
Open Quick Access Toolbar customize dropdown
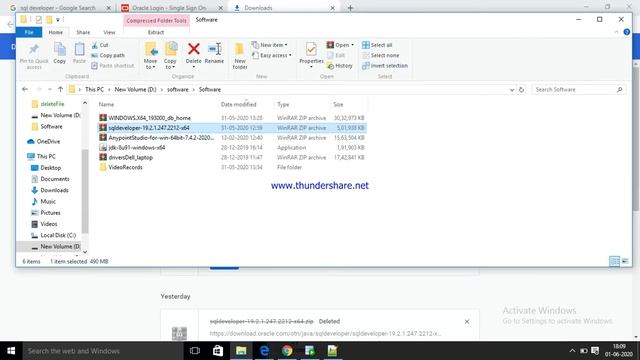pos(58,20)
